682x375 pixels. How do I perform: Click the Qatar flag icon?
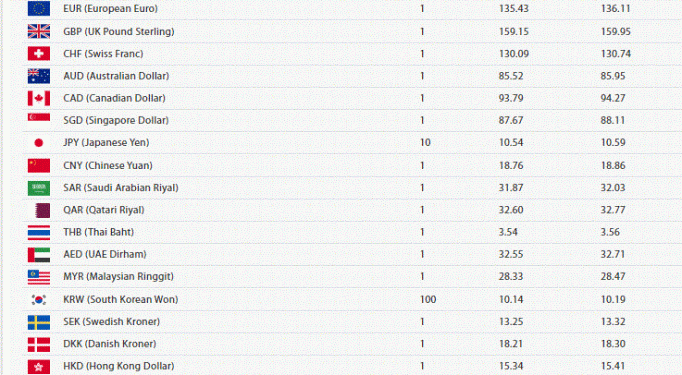pos(43,210)
